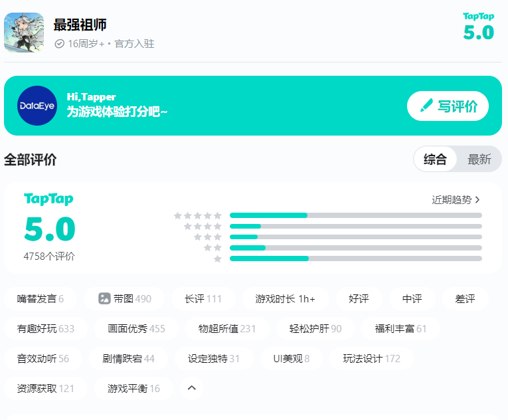Show 差评 negative reviews
The image size is (508, 420).
[x=465, y=299]
